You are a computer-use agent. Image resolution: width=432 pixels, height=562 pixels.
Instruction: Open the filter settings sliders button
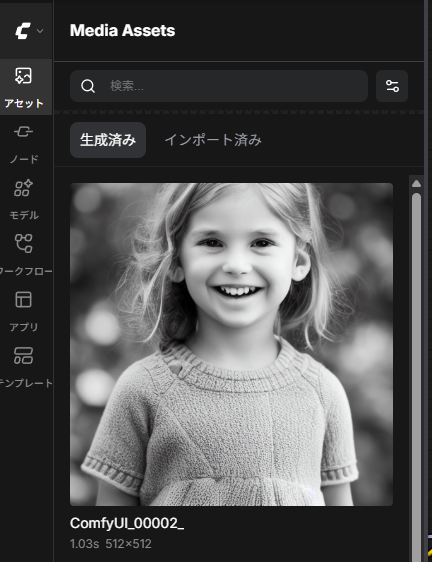click(392, 86)
